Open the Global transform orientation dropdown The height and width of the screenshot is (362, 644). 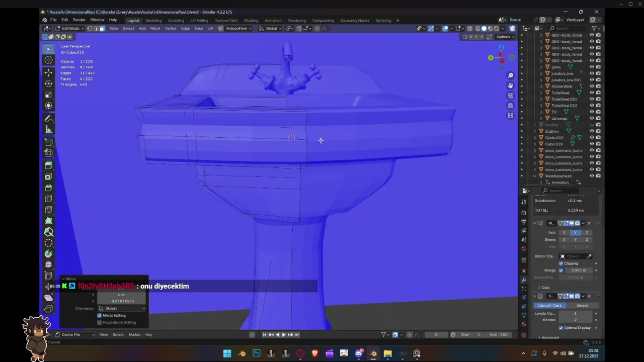click(271, 29)
